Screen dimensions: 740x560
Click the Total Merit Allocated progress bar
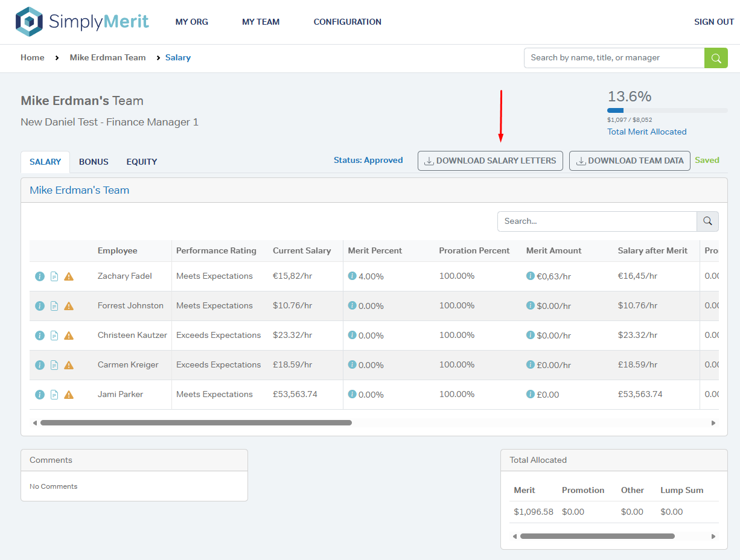point(667,110)
